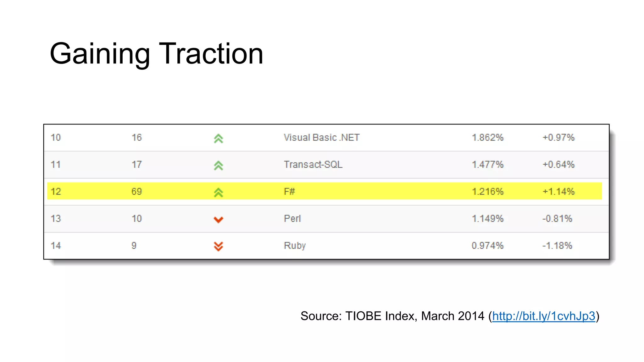
Task: Click the +1.14% change value
Action: (x=558, y=191)
